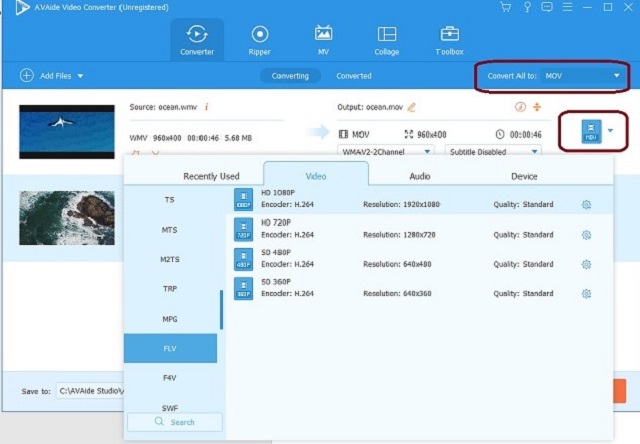Click the key register icon

tap(527, 7)
